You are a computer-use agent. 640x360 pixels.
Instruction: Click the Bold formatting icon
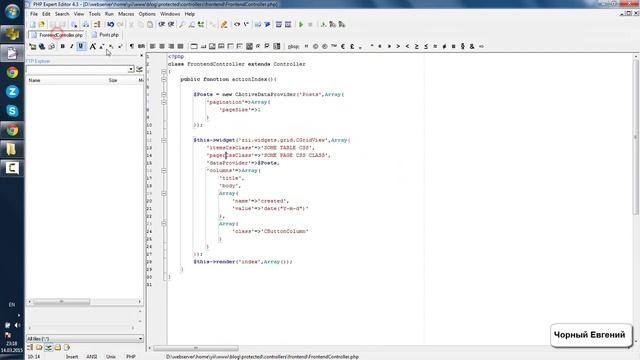point(62,47)
